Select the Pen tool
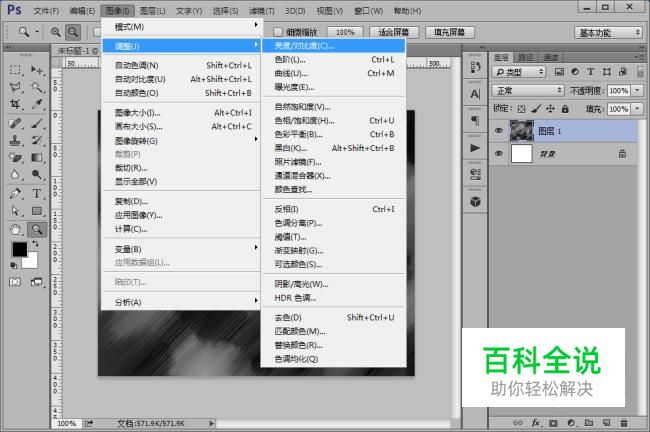The height and width of the screenshot is (432, 650). pyautogui.click(x=15, y=194)
